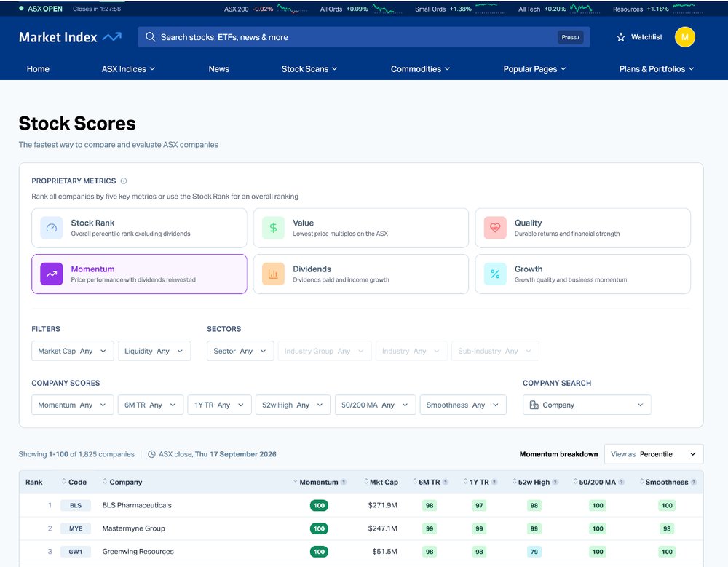
Task: Click the $271.9M market cap value
Action: 383,505
